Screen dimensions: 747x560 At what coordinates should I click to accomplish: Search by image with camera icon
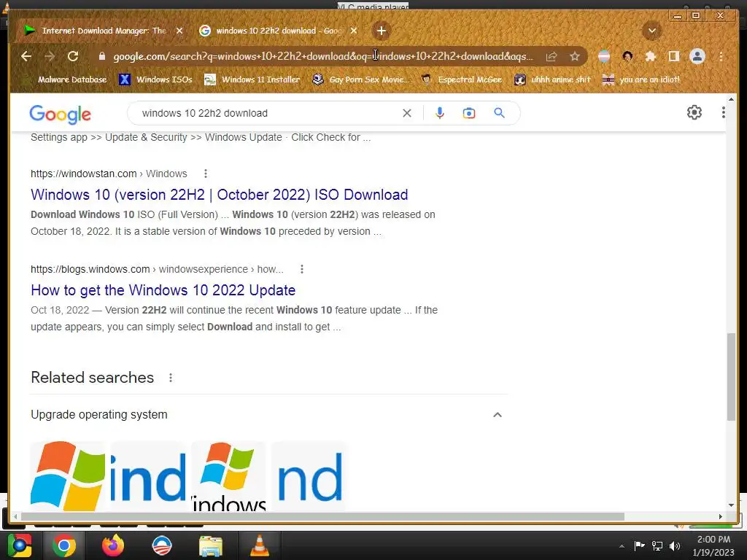click(469, 113)
